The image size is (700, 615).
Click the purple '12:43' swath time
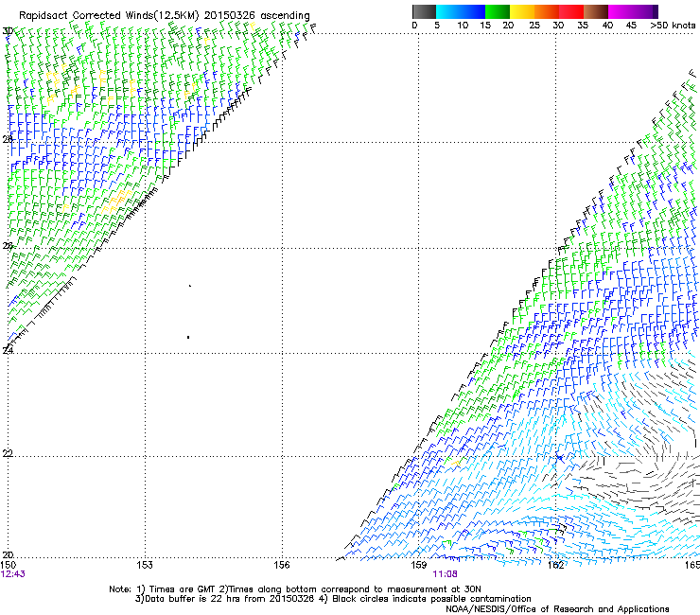click(13, 574)
